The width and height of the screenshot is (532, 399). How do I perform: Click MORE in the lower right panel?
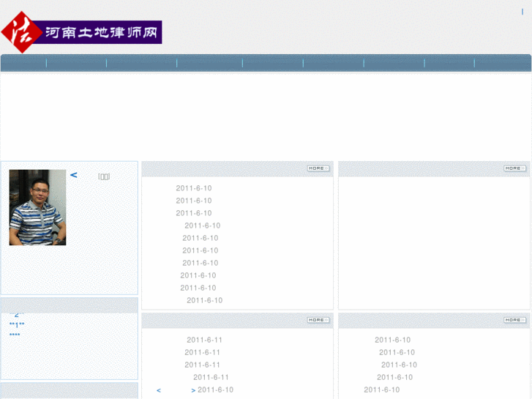(x=514, y=320)
